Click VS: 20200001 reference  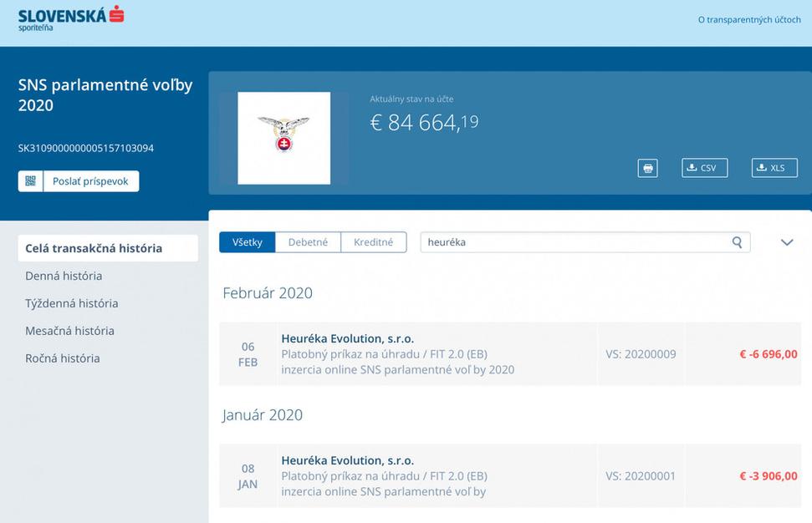click(641, 476)
